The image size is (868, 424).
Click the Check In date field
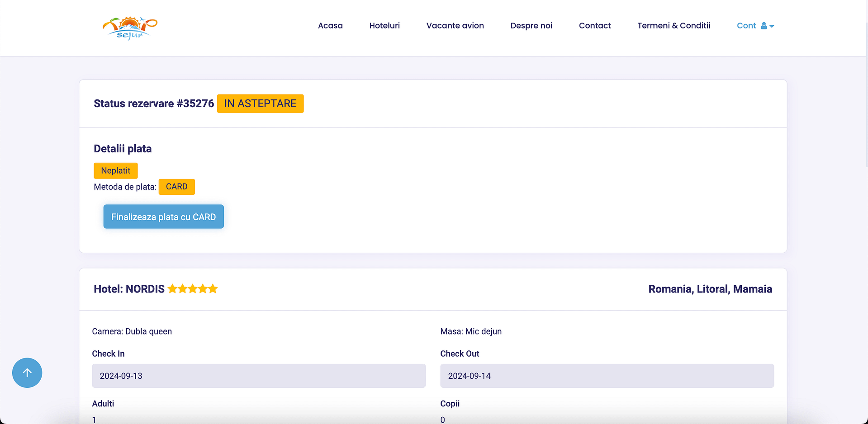(259, 376)
